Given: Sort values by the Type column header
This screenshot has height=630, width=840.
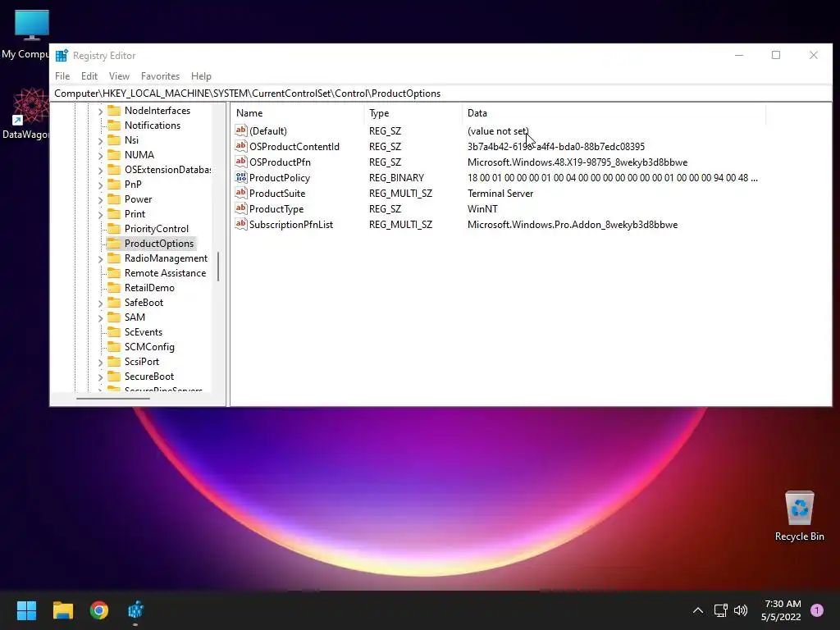Looking at the screenshot, I should (x=413, y=113).
